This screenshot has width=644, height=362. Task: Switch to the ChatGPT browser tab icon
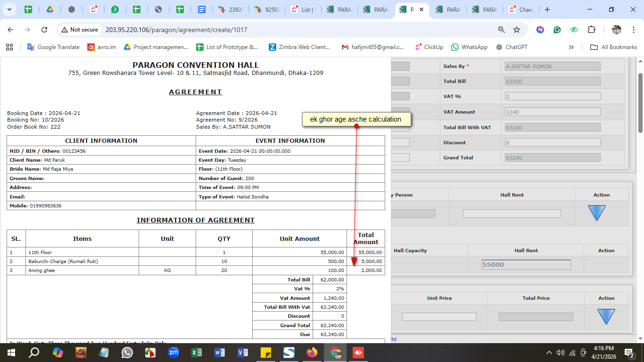(x=72, y=9)
